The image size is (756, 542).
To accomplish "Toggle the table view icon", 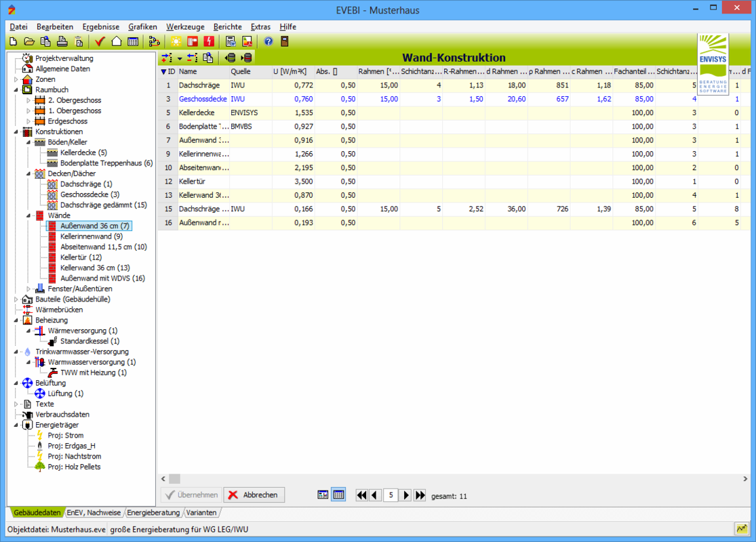I will 338,495.
